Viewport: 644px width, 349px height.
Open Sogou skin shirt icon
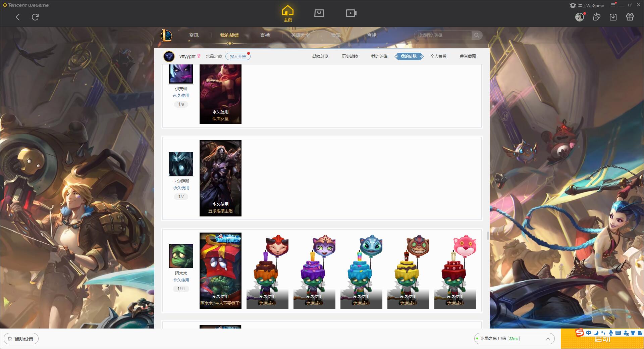coord(633,333)
